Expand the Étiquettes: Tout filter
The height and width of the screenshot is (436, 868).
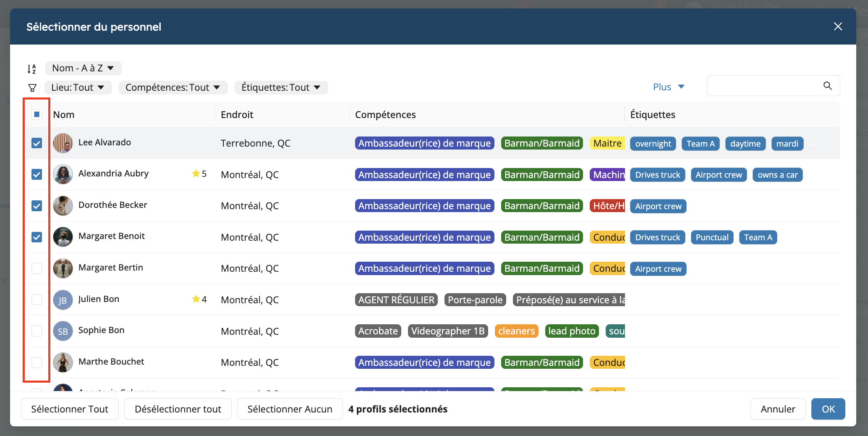point(281,87)
